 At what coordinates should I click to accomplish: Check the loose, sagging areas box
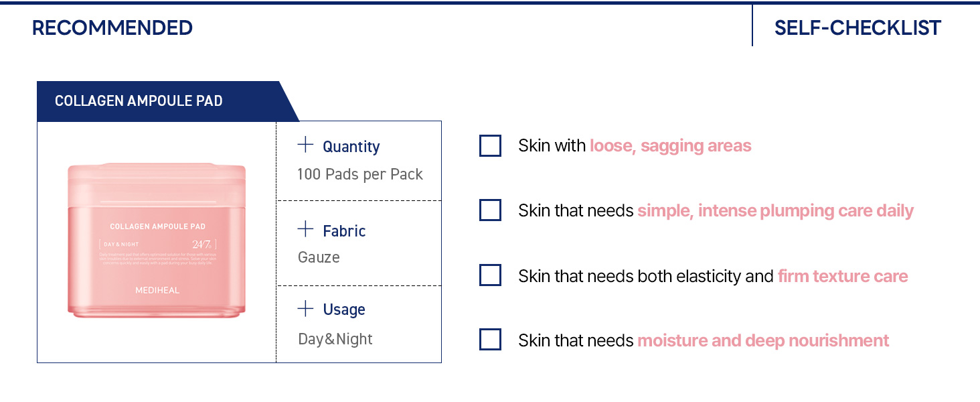[x=491, y=145]
